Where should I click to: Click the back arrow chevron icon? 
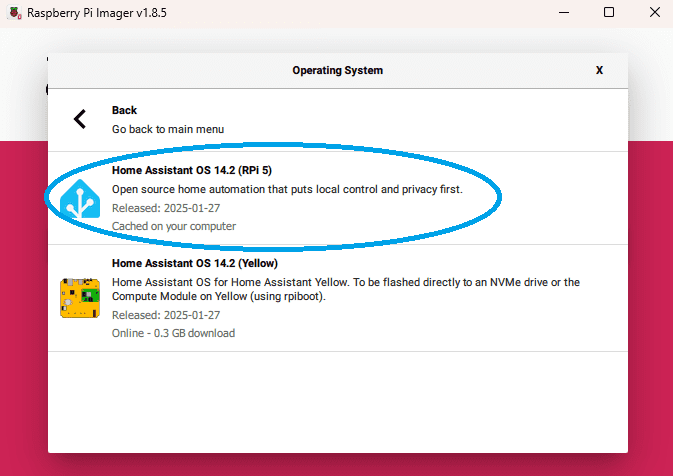(80, 119)
